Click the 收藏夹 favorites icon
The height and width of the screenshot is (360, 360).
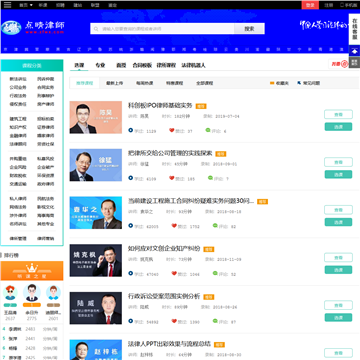[272, 83]
